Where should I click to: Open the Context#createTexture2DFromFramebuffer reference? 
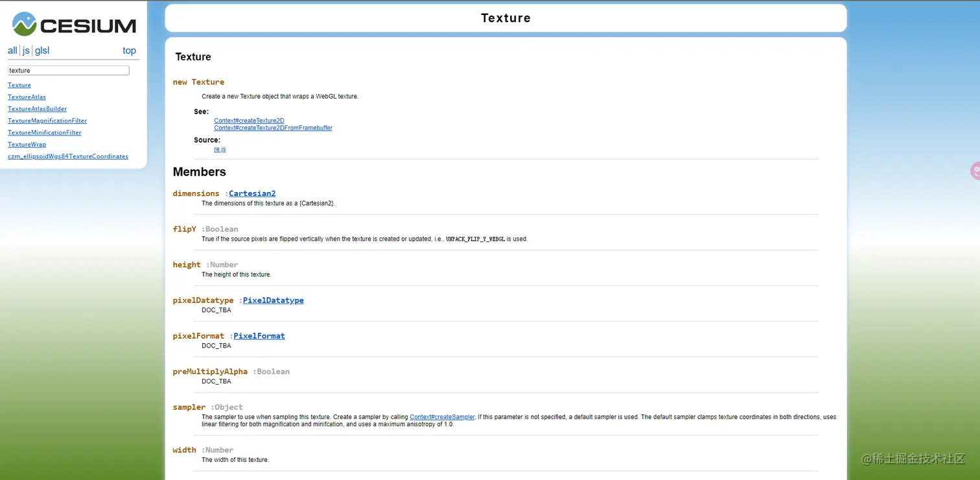pos(273,128)
